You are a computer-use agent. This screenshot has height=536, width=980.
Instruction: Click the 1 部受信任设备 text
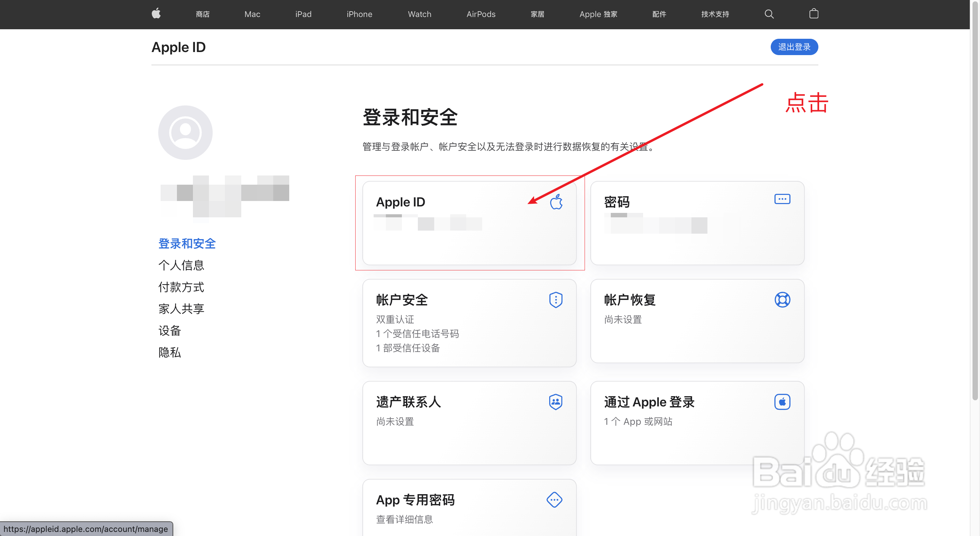(x=408, y=348)
